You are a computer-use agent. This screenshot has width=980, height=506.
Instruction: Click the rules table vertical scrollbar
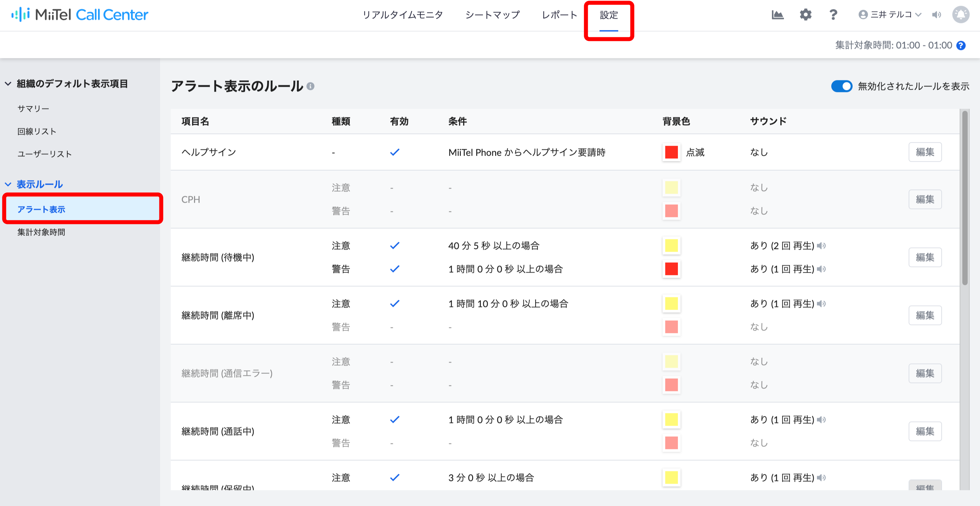(965, 198)
